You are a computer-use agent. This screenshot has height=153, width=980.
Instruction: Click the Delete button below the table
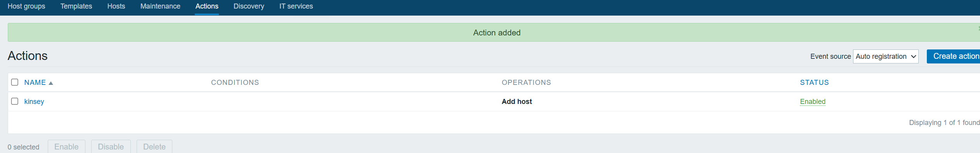pyautogui.click(x=154, y=147)
